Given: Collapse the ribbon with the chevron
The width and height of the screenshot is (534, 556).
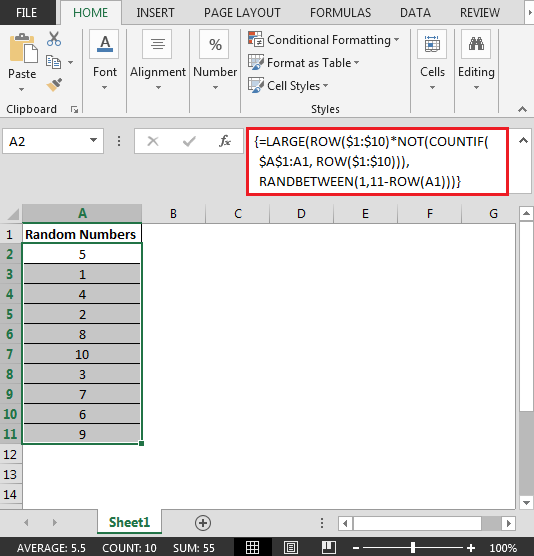Looking at the screenshot, I should coord(522,109).
